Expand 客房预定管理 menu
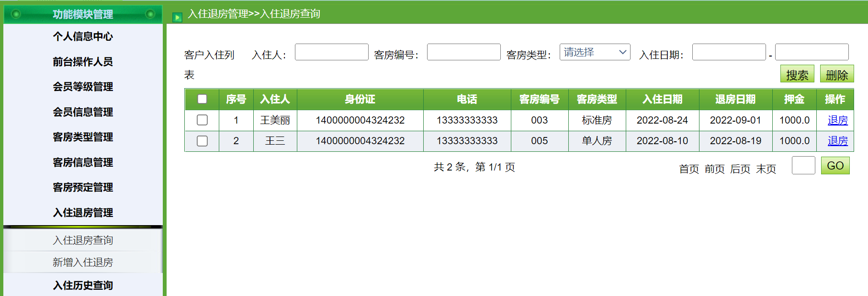 (83, 187)
